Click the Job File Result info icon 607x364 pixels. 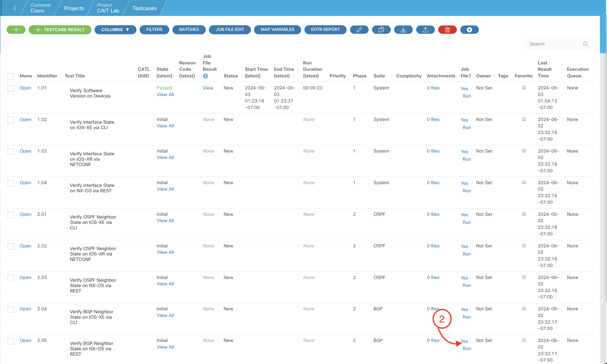click(x=205, y=76)
